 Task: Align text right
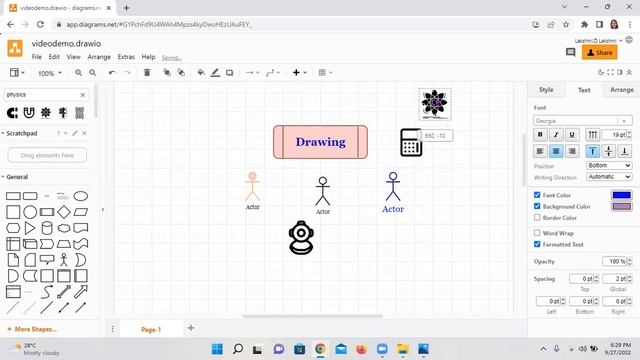tap(572, 151)
